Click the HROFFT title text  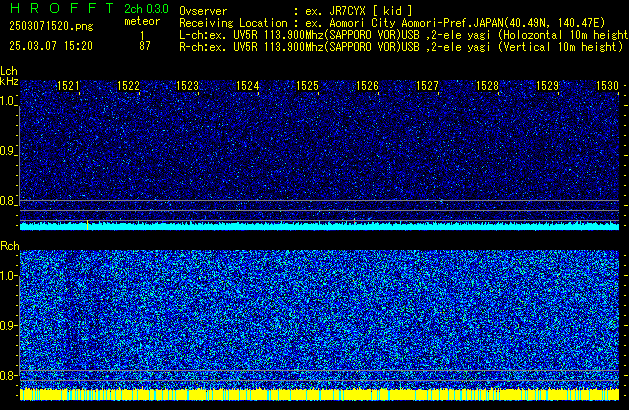click(x=62, y=8)
